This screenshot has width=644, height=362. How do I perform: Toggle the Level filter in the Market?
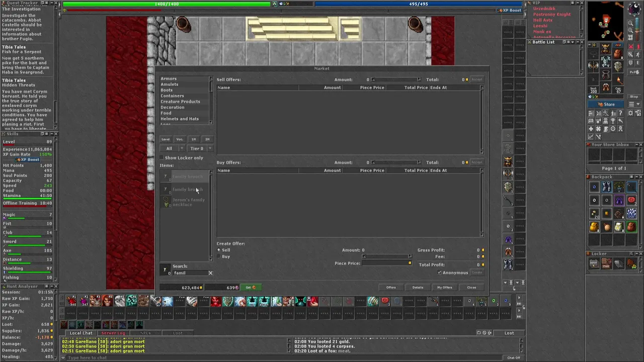(166, 139)
